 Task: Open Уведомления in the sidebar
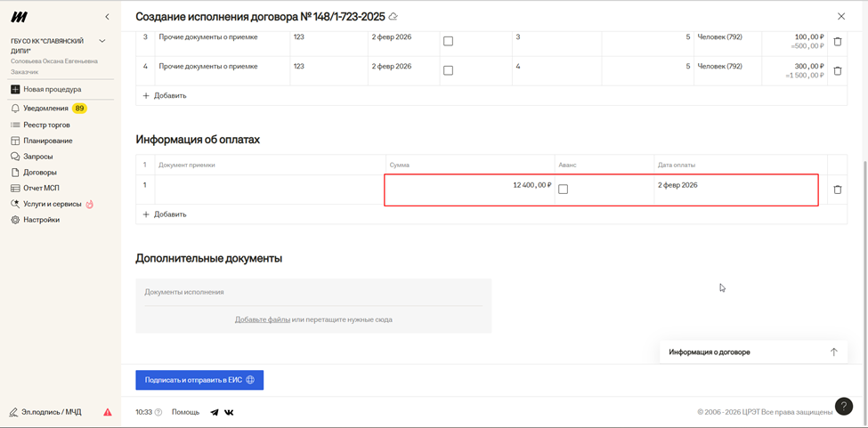(x=45, y=109)
